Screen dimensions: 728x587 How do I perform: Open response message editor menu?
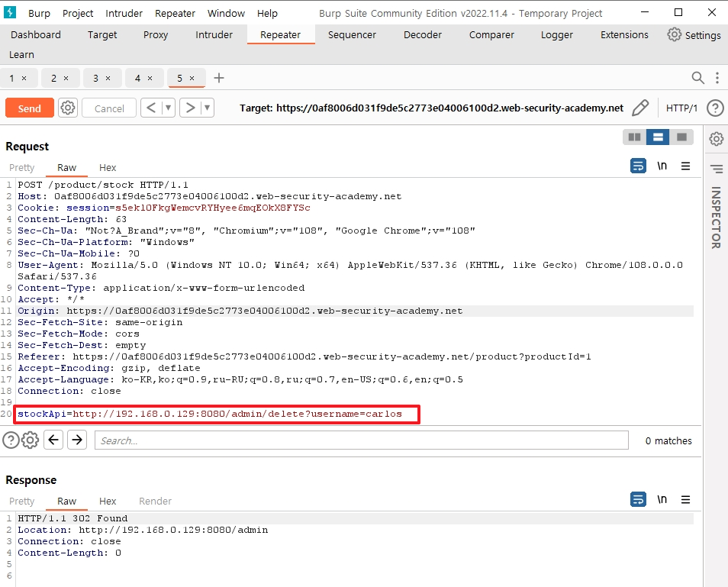[686, 500]
